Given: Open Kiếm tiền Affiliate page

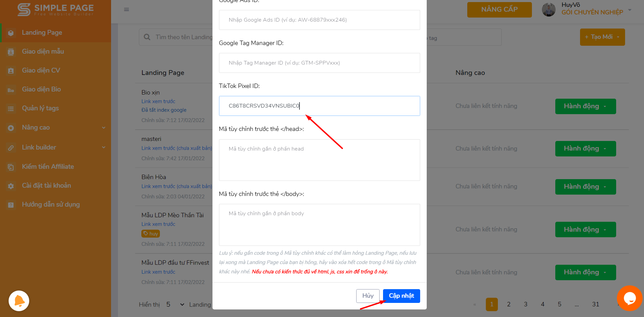Looking at the screenshot, I should point(48,166).
